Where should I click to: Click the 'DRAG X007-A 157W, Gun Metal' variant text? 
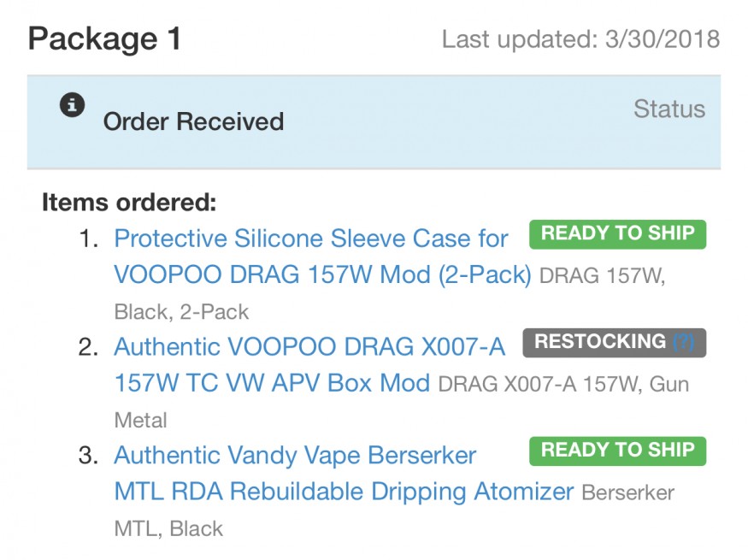[562, 385]
